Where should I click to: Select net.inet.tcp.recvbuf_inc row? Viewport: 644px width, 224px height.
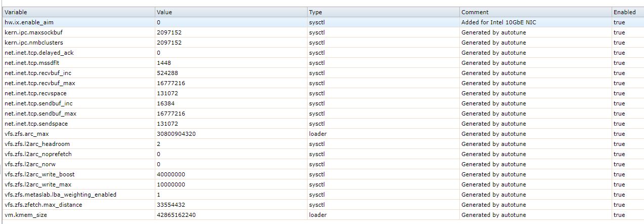pos(323,73)
